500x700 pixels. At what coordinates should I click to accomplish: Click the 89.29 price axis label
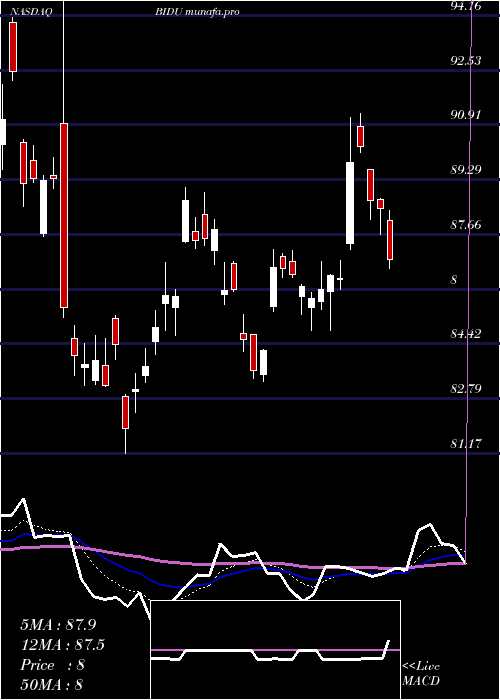coord(466,170)
